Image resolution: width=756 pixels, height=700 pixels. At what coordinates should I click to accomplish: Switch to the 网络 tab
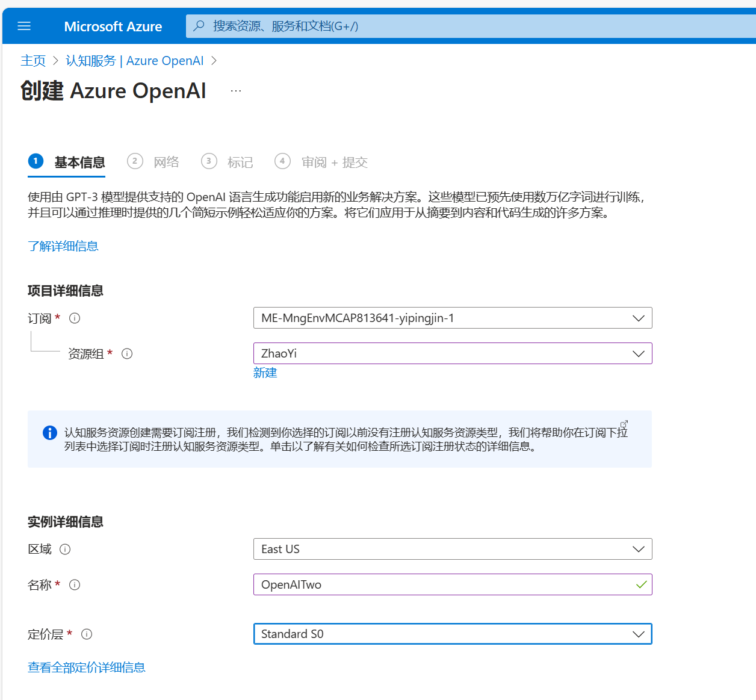coord(153,163)
